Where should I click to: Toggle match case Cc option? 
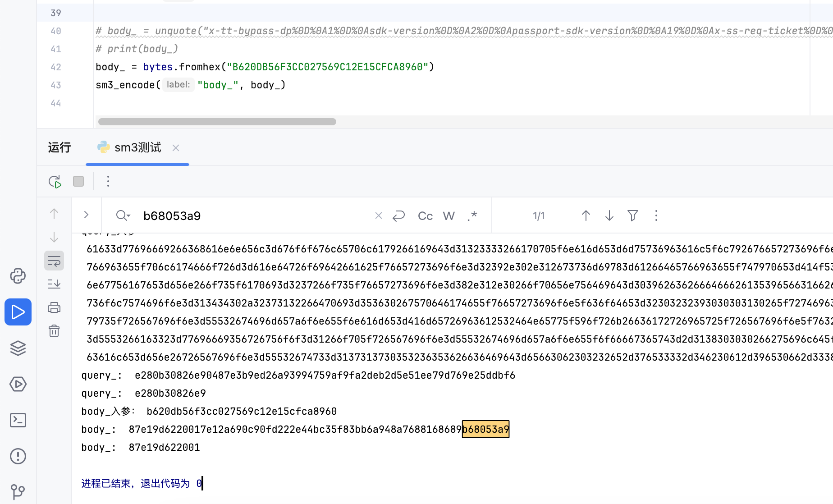click(x=425, y=216)
